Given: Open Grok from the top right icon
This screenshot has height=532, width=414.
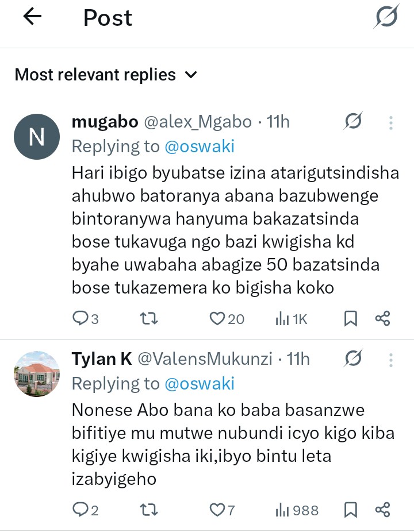Looking at the screenshot, I should 385,17.
